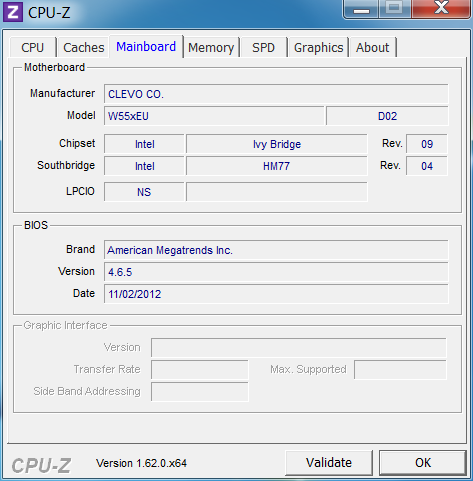Image resolution: width=473 pixels, height=481 pixels.
Task: Click the BIOS Version 4.6.5 field
Action: pyautogui.click(x=276, y=272)
